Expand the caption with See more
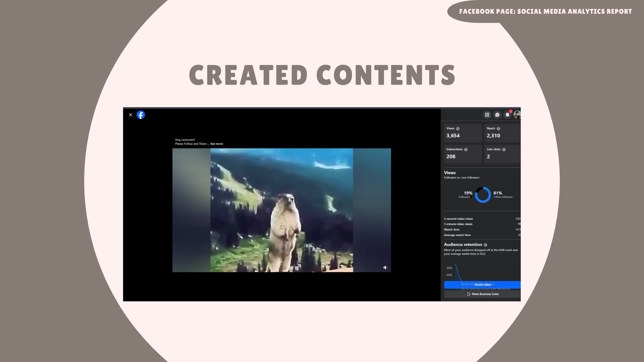 point(216,144)
